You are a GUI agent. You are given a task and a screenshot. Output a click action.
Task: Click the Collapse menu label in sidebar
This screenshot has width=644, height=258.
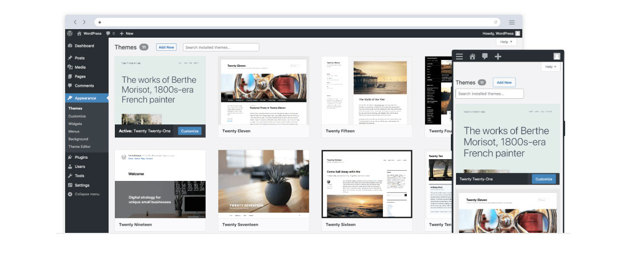point(87,194)
